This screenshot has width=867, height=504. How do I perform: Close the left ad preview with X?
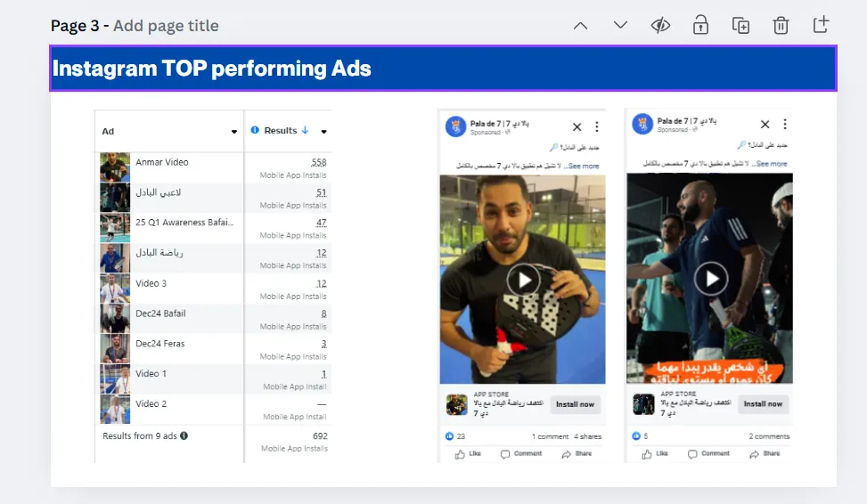[x=577, y=126]
